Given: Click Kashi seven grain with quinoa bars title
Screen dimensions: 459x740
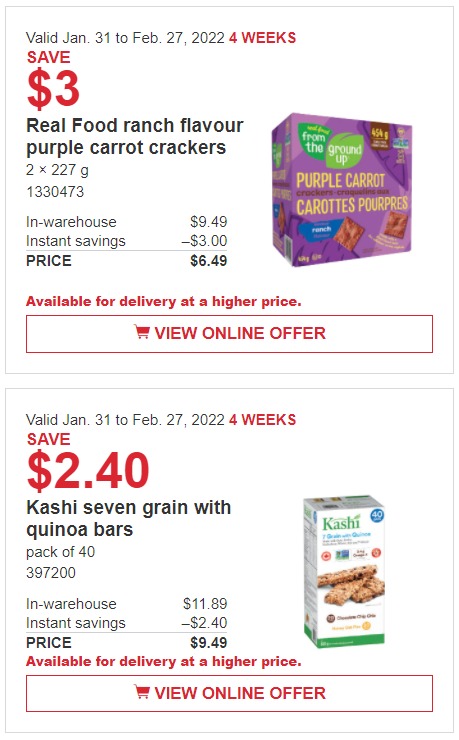Looking at the screenshot, I should 128,518.
